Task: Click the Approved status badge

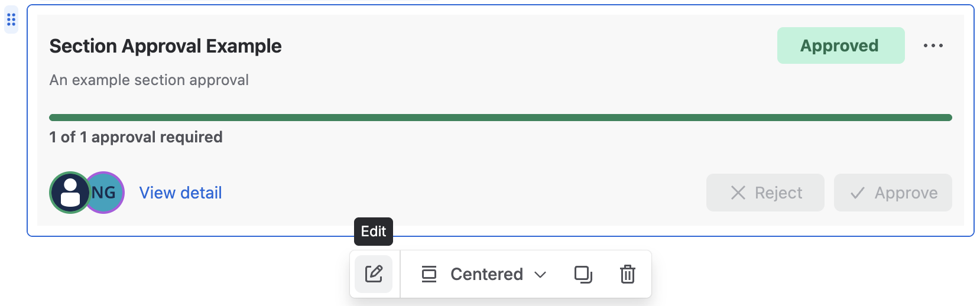Action: click(x=841, y=45)
